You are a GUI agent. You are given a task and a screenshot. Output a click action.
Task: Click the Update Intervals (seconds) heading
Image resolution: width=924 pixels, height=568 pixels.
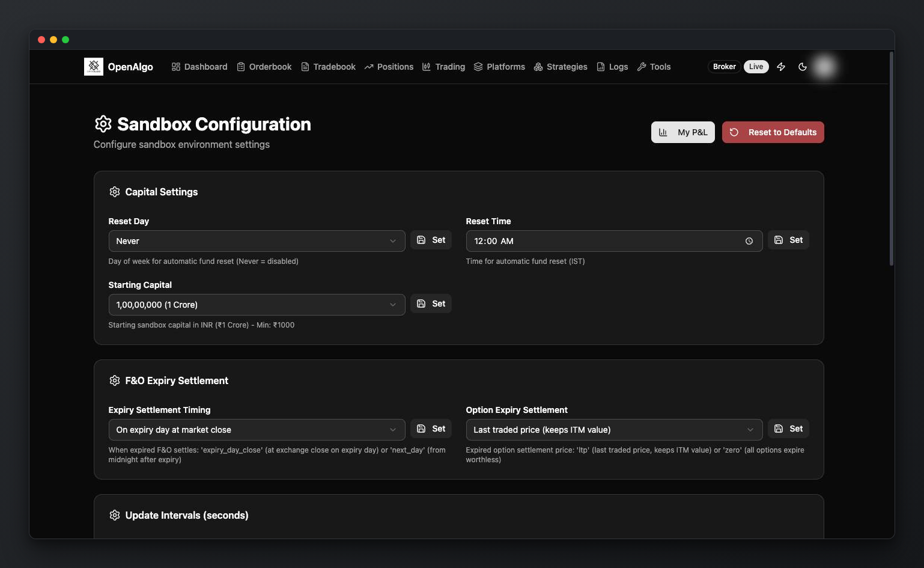pos(187,515)
